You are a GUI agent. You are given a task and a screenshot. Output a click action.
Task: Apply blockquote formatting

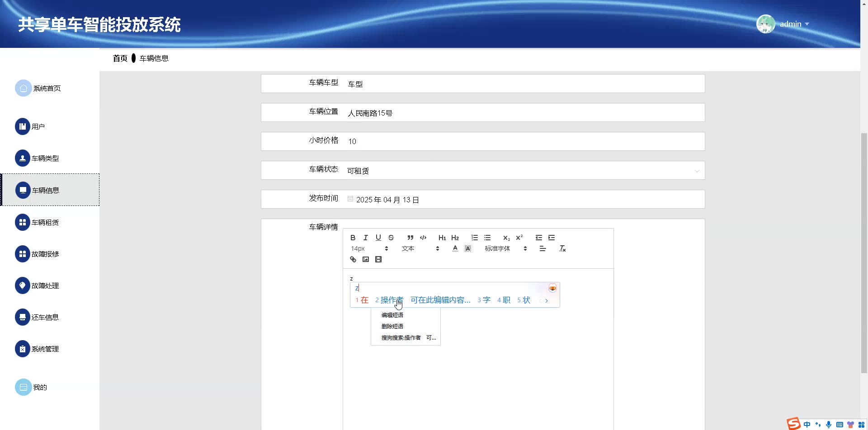point(410,238)
